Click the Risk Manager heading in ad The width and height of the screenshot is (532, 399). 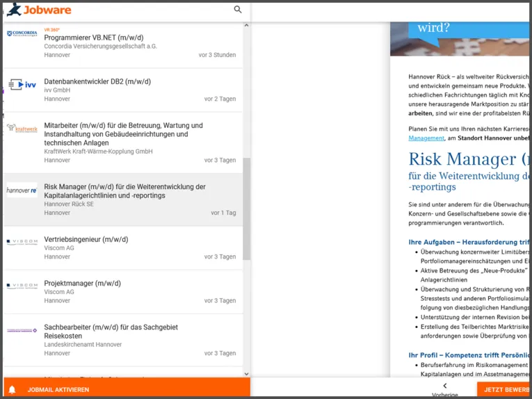point(470,159)
